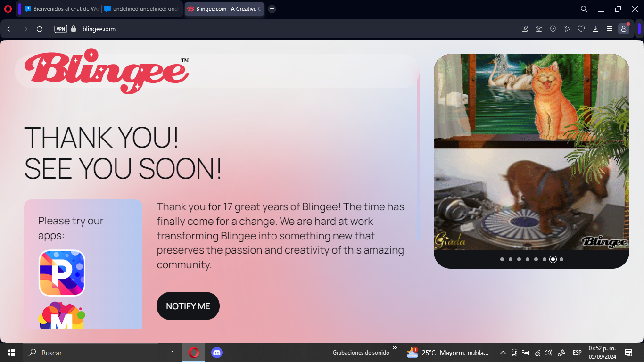Select the last carousel dot
This screenshot has height=363, width=644.
[561, 259]
